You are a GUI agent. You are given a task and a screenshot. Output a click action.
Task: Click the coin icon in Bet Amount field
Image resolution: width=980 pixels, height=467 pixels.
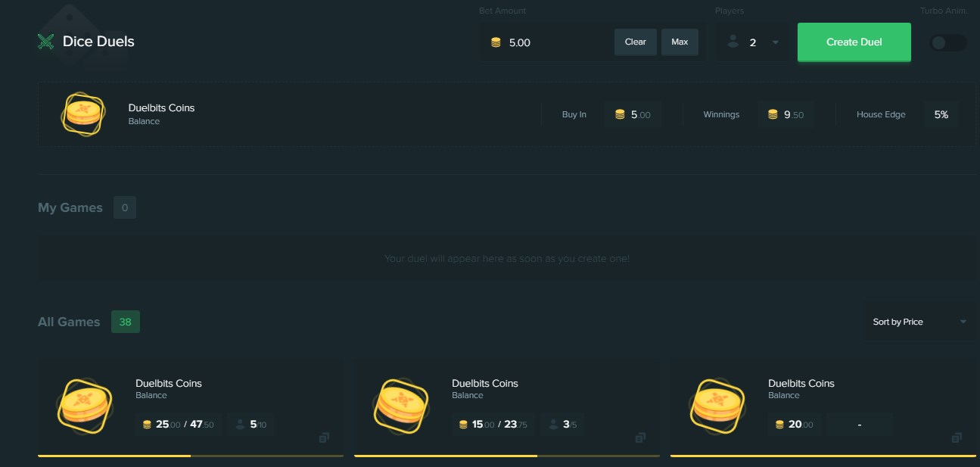point(496,43)
